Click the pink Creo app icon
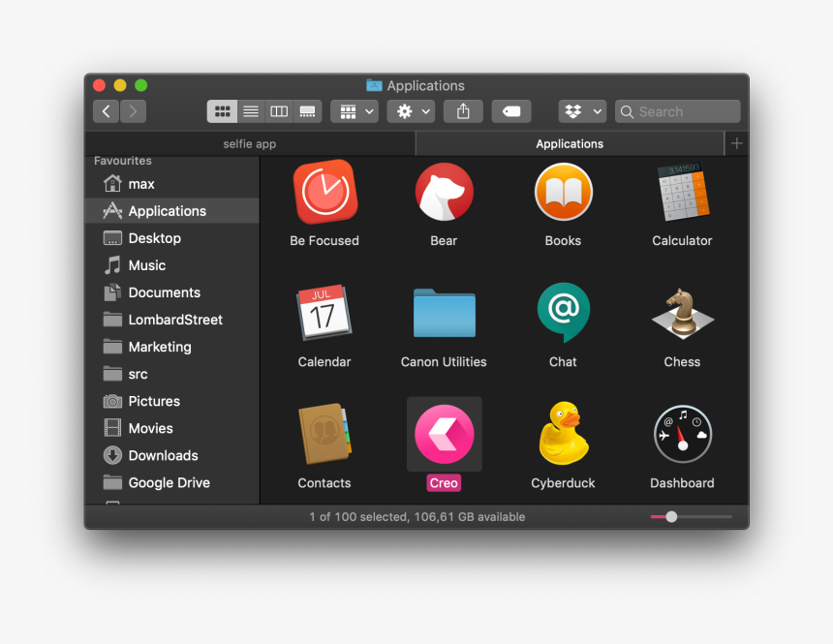This screenshot has height=644, width=833. tap(445, 434)
